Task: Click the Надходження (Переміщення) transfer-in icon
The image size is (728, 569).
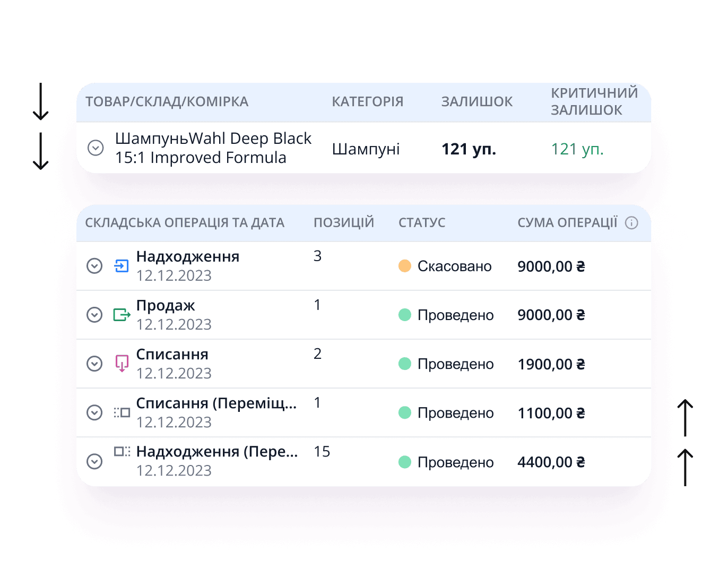Action: coord(122,452)
